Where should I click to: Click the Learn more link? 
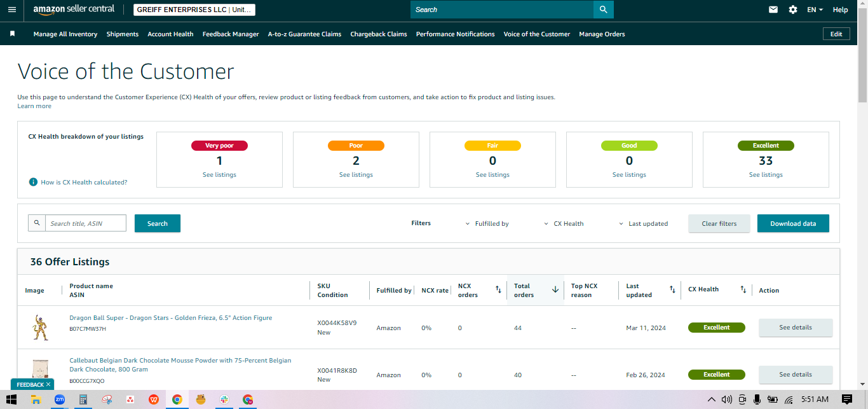coord(34,106)
